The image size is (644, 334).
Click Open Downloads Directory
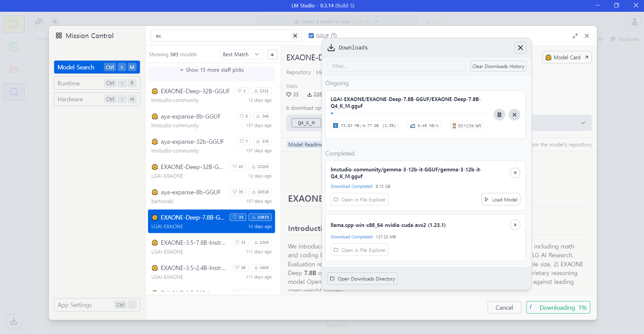click(x=362, y=279)
